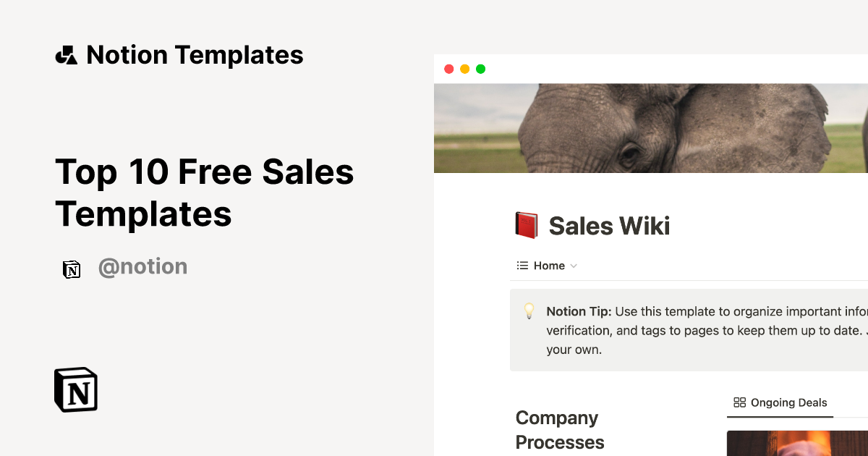The height and width of the screenshot is (456, 868).
Task: Click the black underline beneath Ongoing Deals
Action: click(779, 416)
